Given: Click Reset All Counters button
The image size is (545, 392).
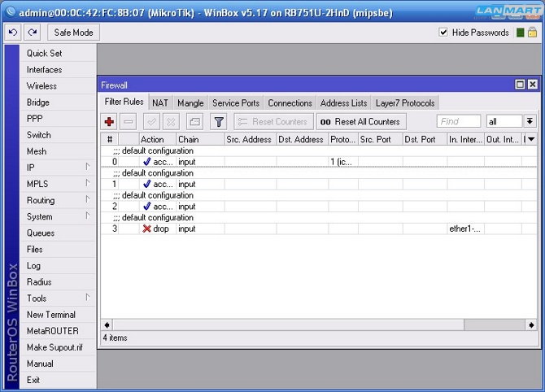Looking at the screenshot, I should [x=361, y=122].
